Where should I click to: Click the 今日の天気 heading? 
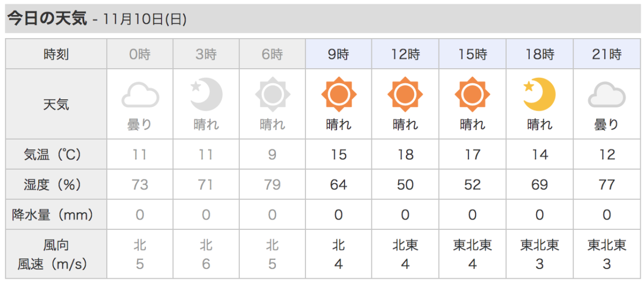coord(47,19)
